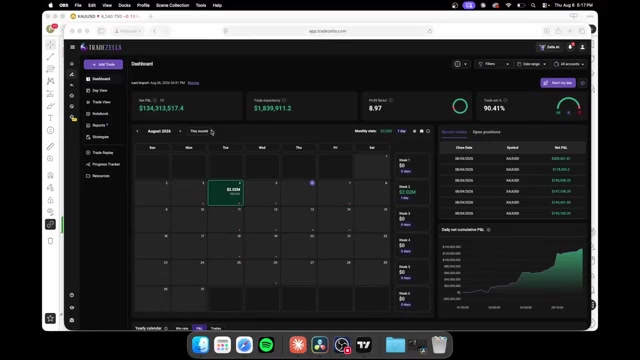This screenshot has width=640, height=360.
Task: Open the user profile icon
Action: 582,47
